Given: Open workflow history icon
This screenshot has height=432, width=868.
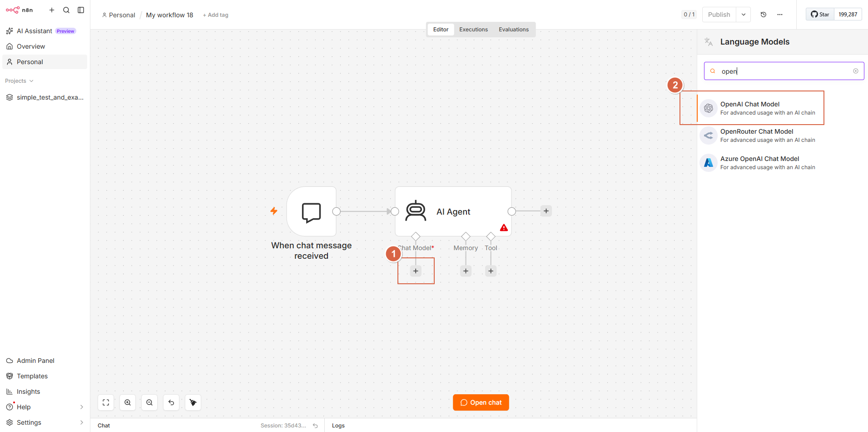Looking at the screenshot, I should pyautogui.click(x=764, y=15).
